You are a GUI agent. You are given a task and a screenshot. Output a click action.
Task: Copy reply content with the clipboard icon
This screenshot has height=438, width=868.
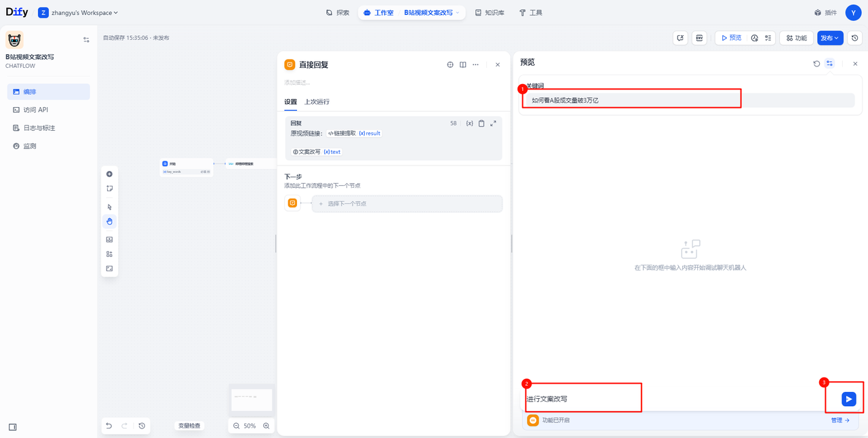pyautogui.click(x=481, y=123)
